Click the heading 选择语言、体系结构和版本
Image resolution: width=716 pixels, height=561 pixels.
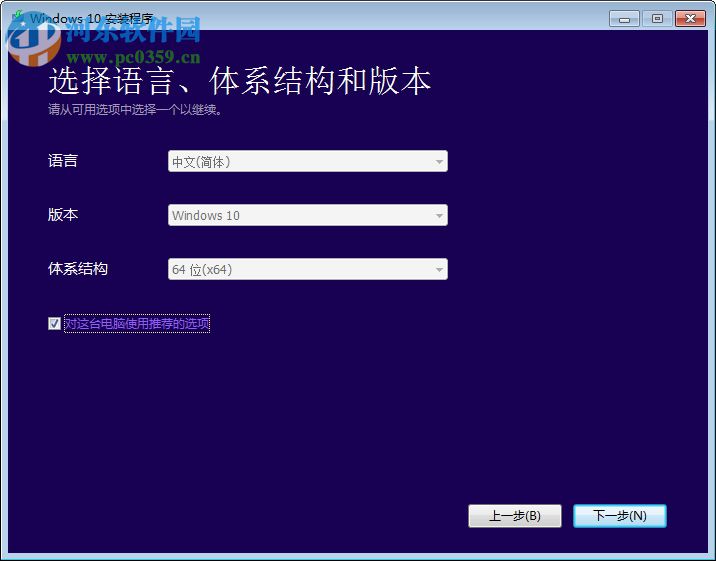coord(239,81)
